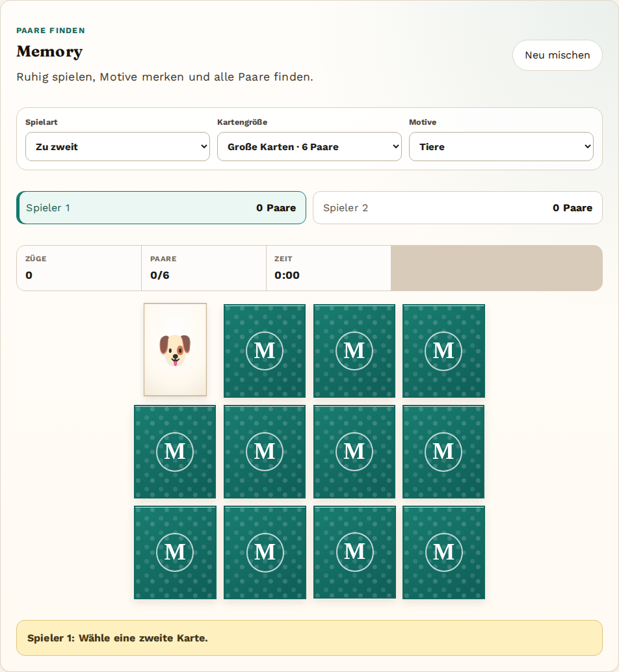Click the PAARE counter 0/6
Image resolution: width=619 pixels, height=672 pixels.
point(160,275)
